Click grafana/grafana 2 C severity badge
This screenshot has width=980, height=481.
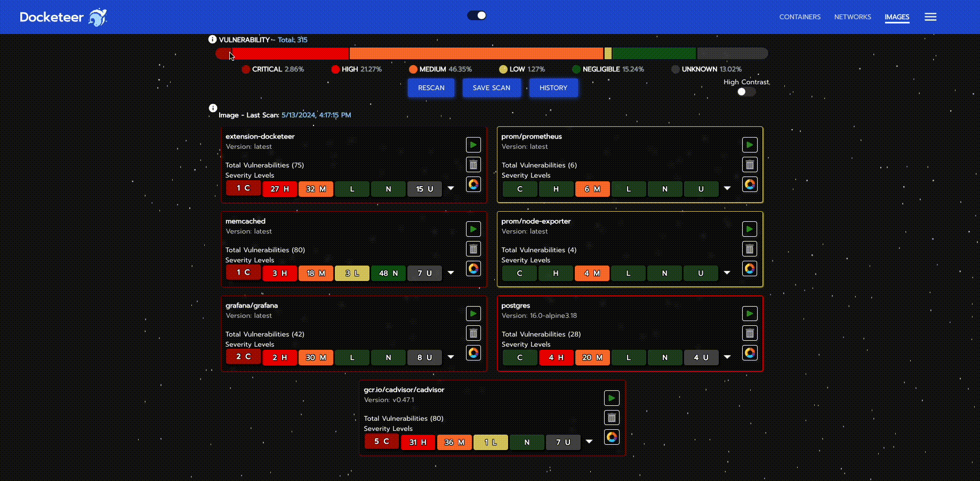coord(243,356)
